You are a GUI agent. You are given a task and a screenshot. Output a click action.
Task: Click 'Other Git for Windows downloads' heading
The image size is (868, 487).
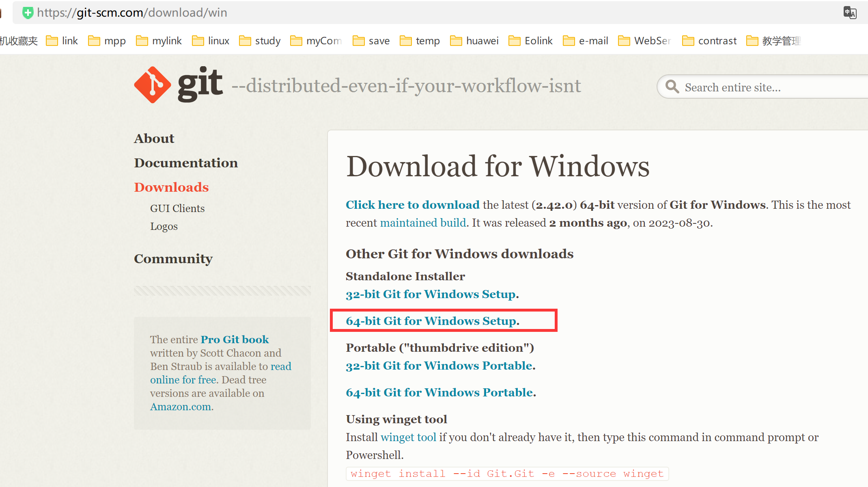[460, 254]
